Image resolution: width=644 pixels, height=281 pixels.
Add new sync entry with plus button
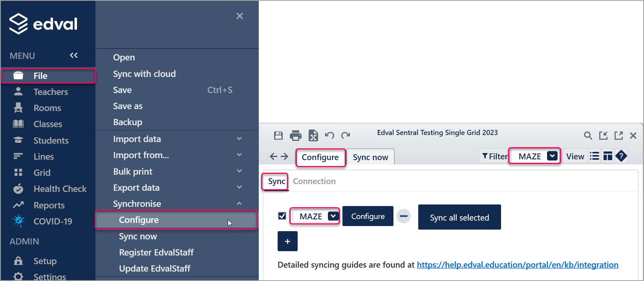[287, 241]
